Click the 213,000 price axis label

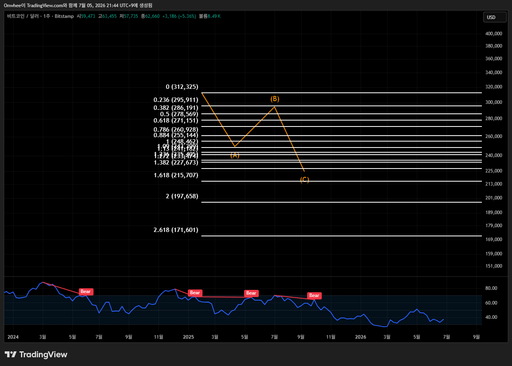point(494,184)
